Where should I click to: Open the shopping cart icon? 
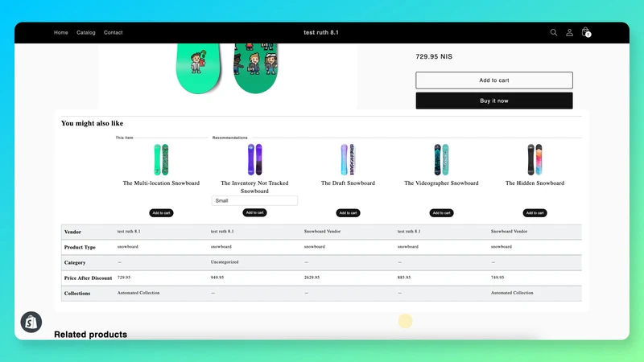586,32
